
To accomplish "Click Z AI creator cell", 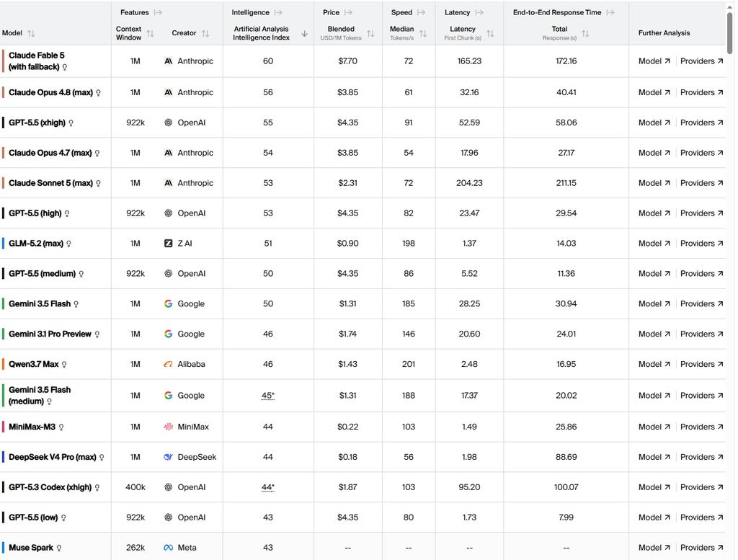I will 178,244.
